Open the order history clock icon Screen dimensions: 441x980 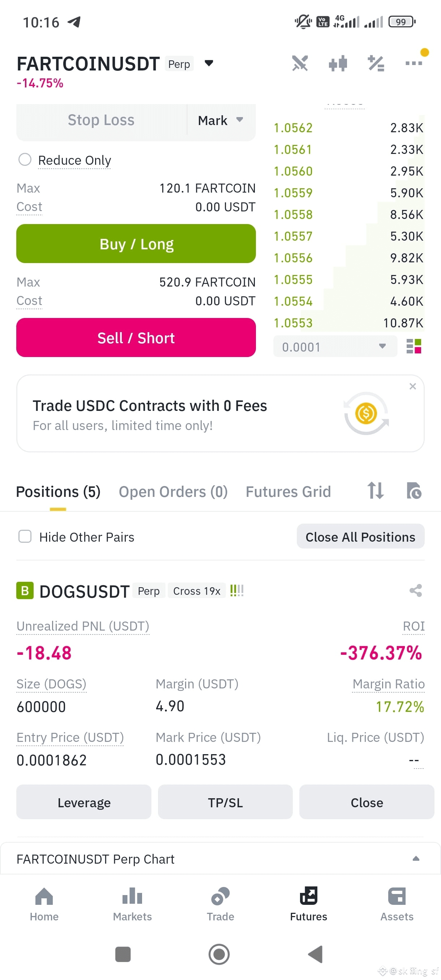click(414, 491)
